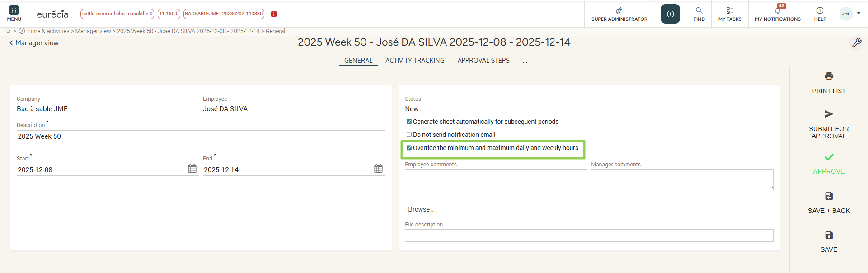Viewport: 868px width, 273px height.
Task: Switch to the ACTIVITY TRACKING tab
Action: (415, 61)
